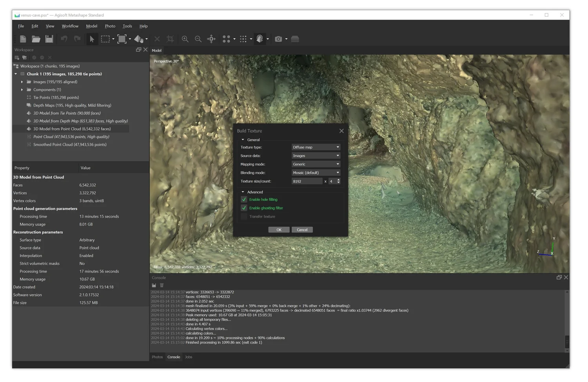
Task: Open the Blending mode dropdown
Action: click(316, 173)
